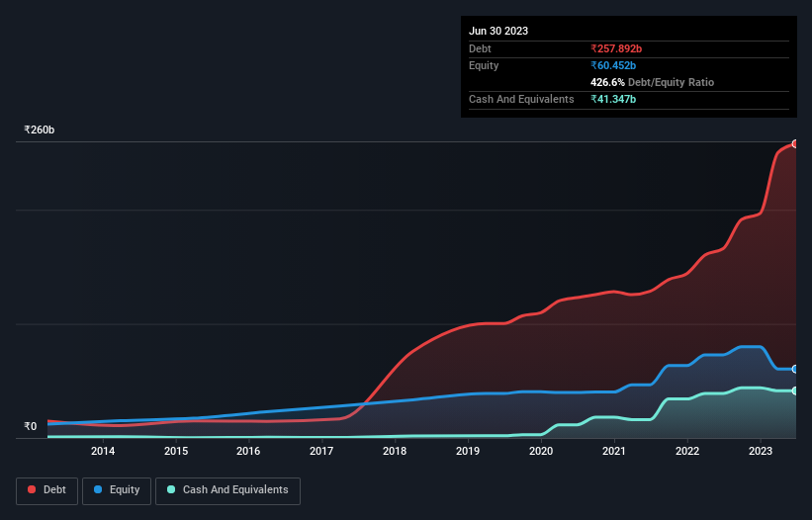Click the 2017 x-axis label
This screenshot has width=812, height=520.
point(321,451)
